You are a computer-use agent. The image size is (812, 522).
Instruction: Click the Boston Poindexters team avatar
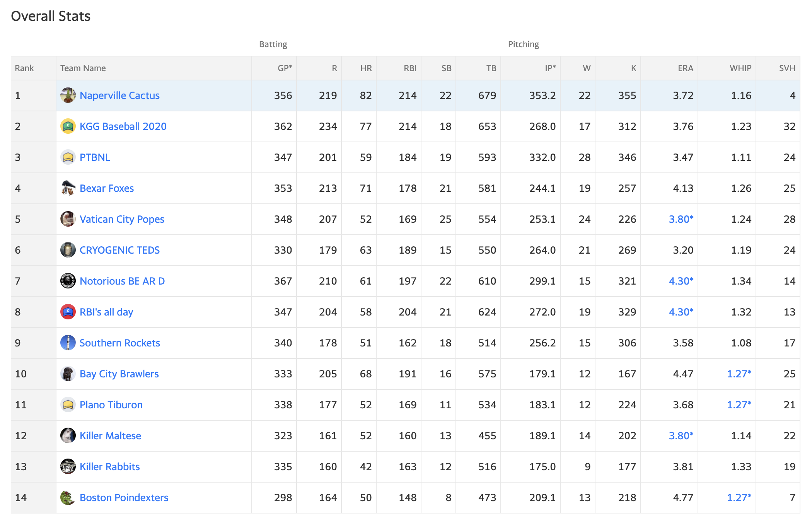point(68,497)
